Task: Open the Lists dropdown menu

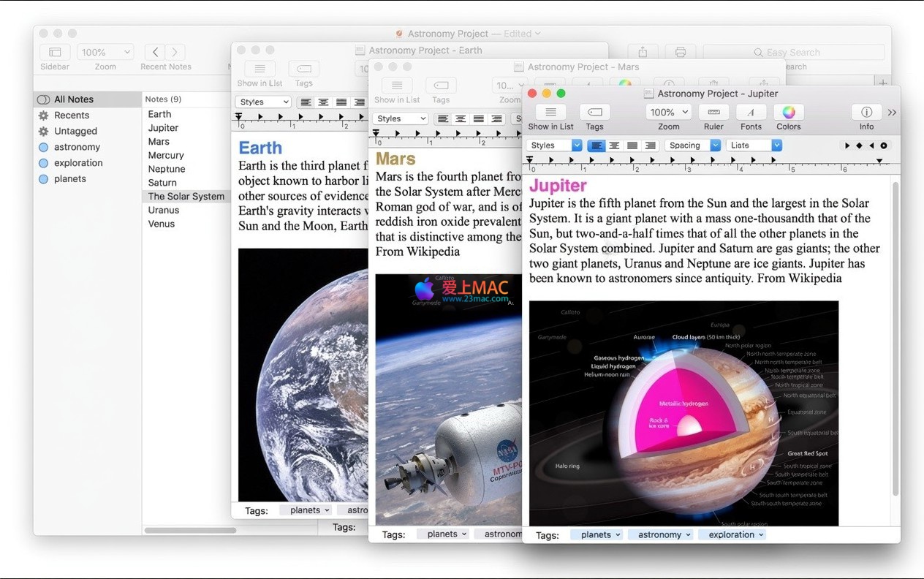Action: coord(754,145)
